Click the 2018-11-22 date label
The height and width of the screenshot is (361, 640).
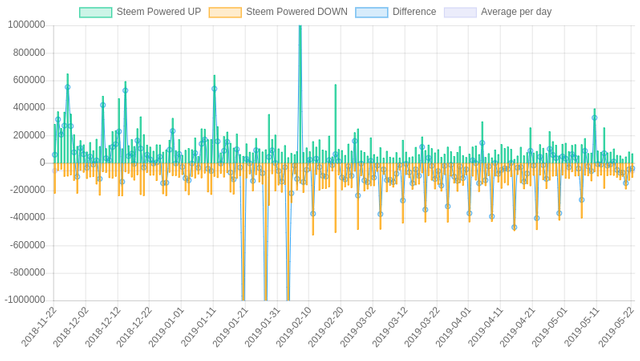(39, 327)
